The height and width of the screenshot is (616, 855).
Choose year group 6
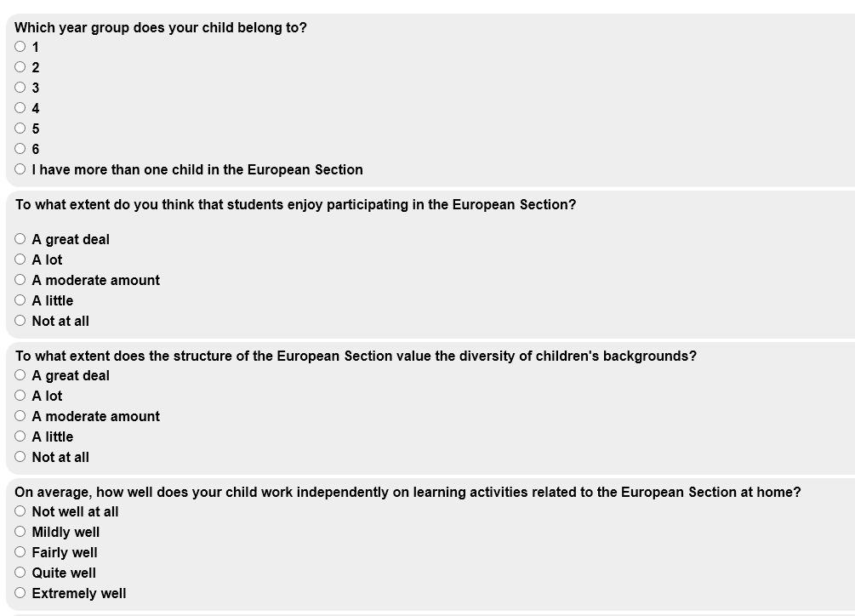(20, 149)
